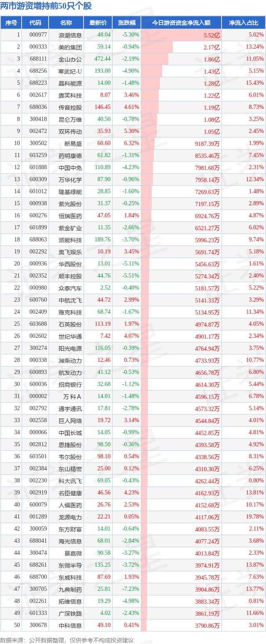Click net inflow 4452.85万
This screenshot has width=266, height=644.
pos(207,433)
